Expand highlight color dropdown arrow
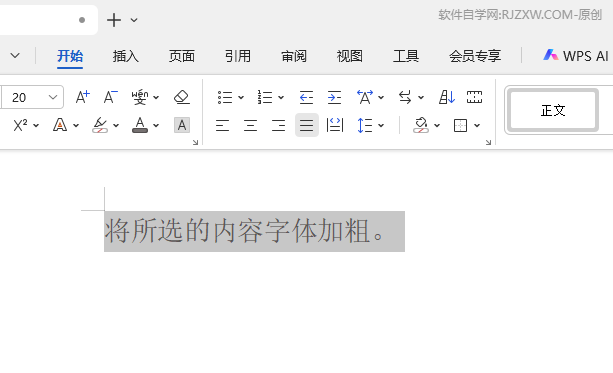613x373 pixels. point(116,126)
